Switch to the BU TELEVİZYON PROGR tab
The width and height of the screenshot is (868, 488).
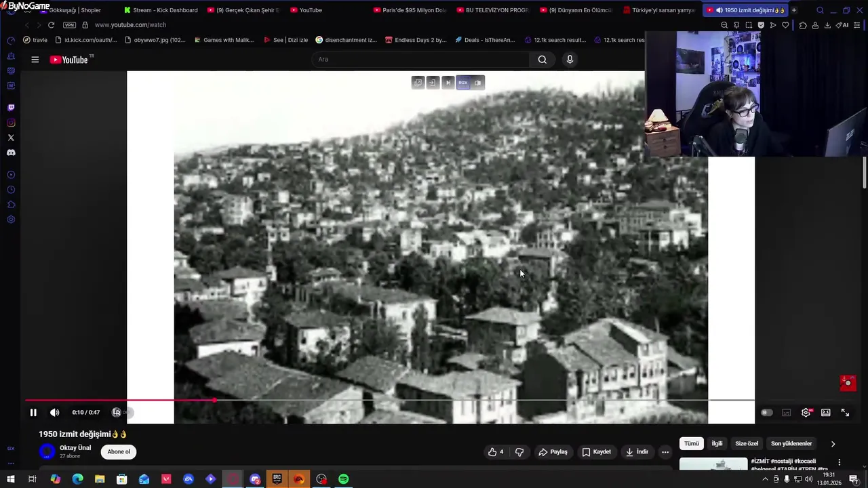(x=492, y=10)
